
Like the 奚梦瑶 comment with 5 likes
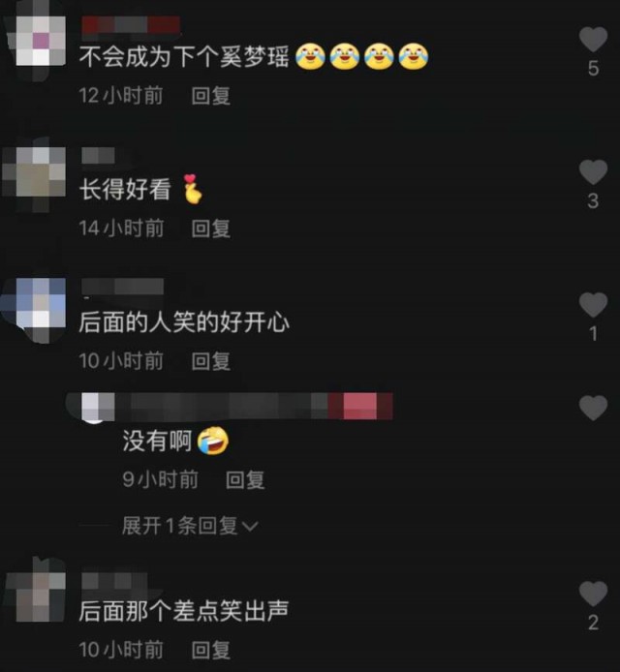pos(593,39)
